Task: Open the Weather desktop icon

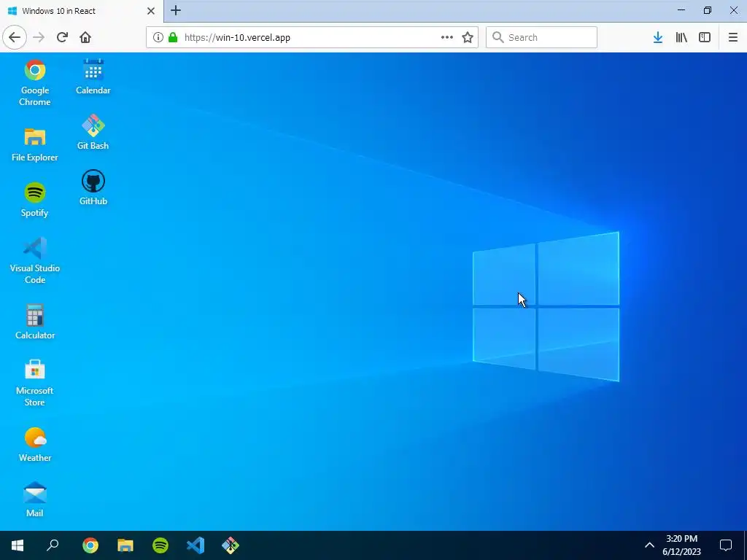Action: point(35,444)
